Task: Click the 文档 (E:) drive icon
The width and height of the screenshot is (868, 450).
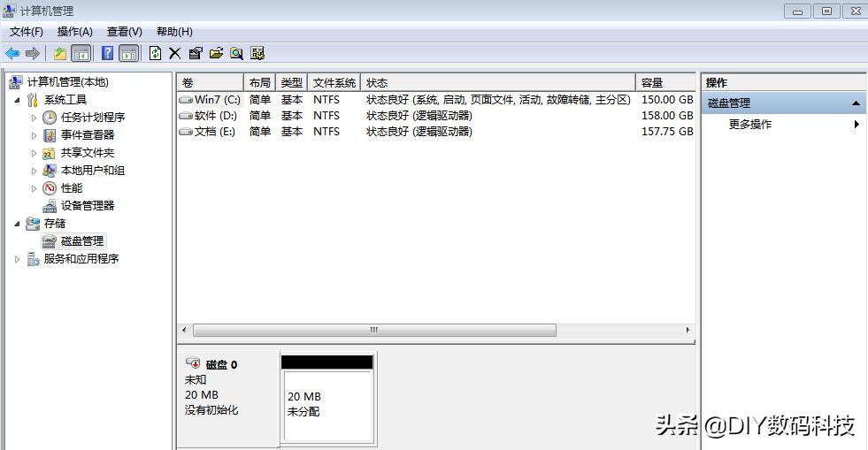Action: click(186, 132)
